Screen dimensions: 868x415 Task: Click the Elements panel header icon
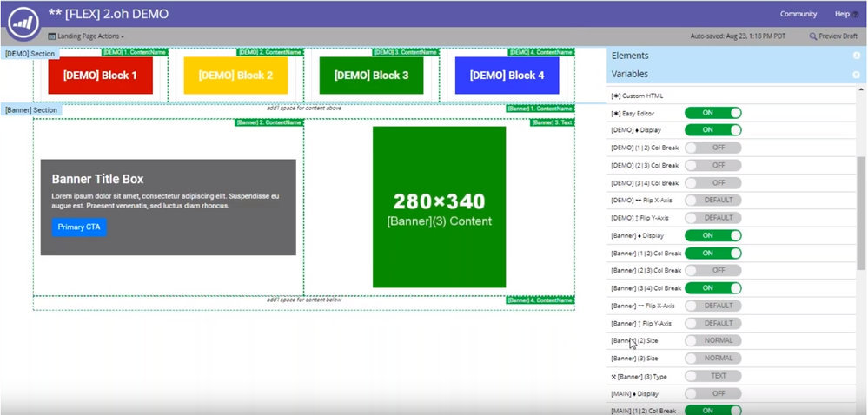coord(857,56)
